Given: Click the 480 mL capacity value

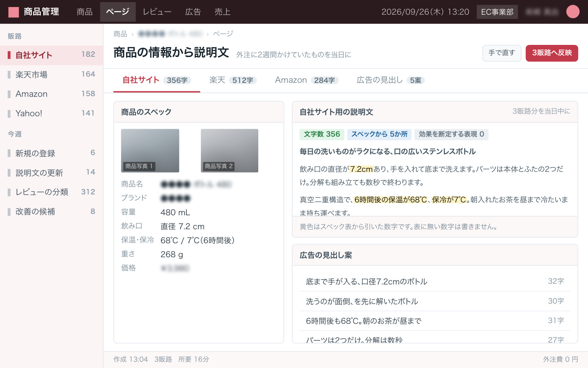Looking at the screenshot, I should pyautogui.click(x=175, y=213).
